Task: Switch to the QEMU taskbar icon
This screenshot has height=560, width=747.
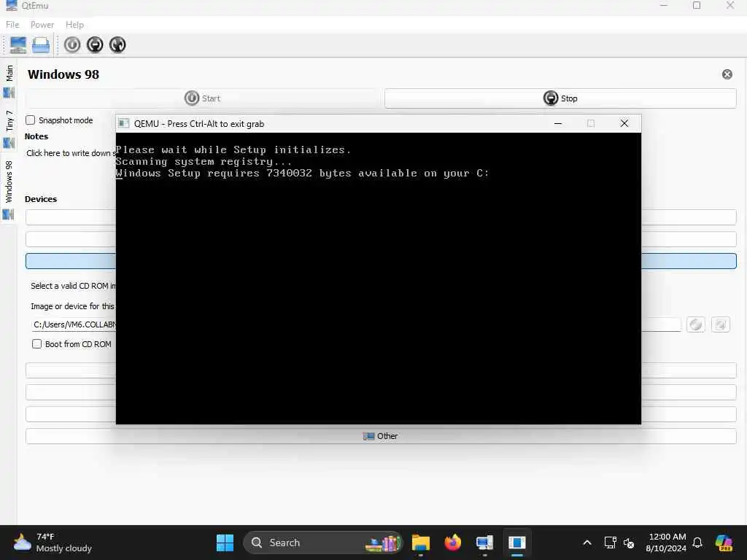Action: [x=517, y=542]
